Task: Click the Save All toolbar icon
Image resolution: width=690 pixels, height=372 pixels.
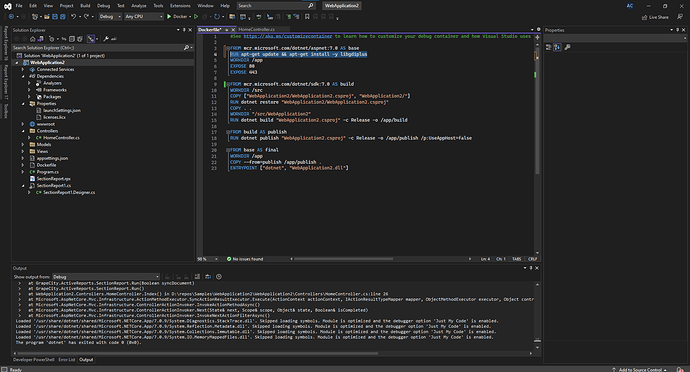Action: [x=62, y=17]
